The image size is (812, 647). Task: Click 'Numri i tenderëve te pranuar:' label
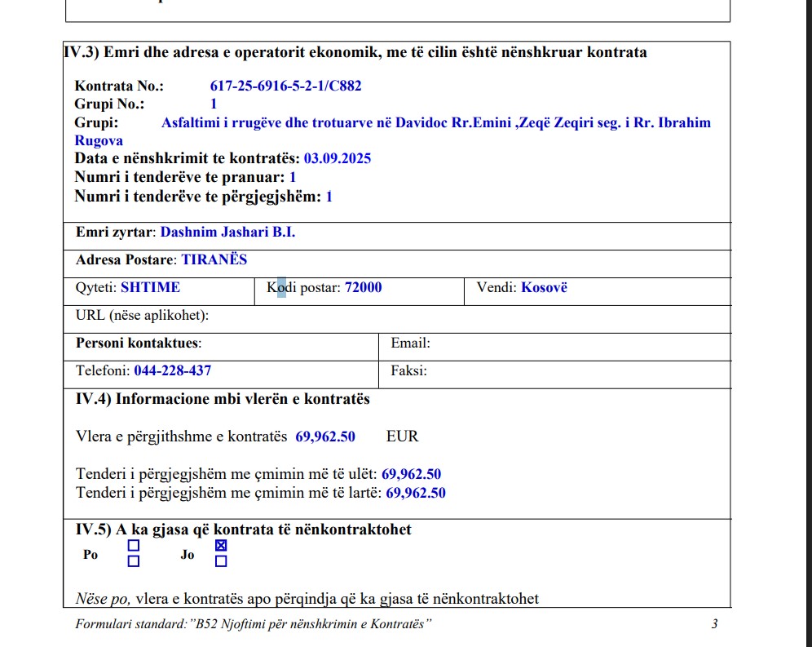coord(179,177)
